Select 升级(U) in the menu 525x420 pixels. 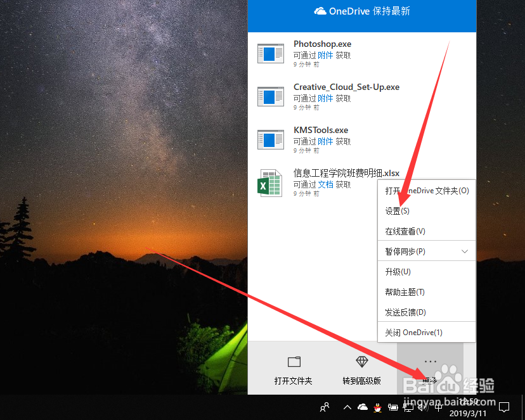click(x=427, y=272)
